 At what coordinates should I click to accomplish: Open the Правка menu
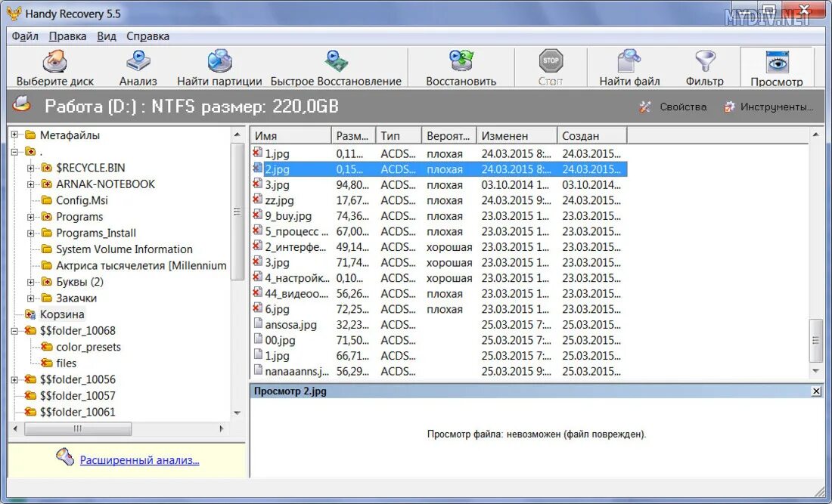point(67,36)
